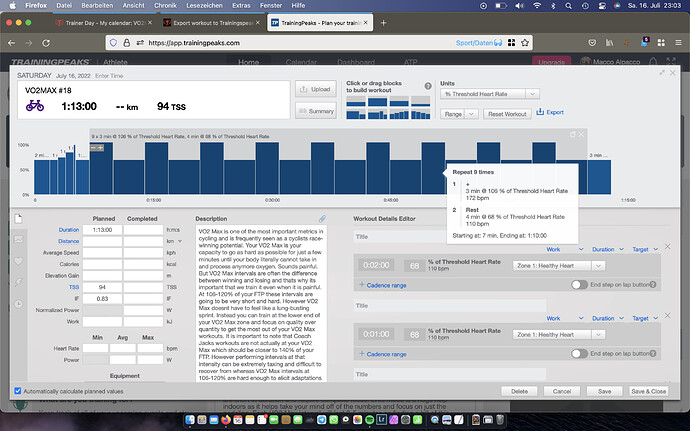Add Cadence range to 0:02:00 step
This screenshot has height=431, width=690.
382,285
